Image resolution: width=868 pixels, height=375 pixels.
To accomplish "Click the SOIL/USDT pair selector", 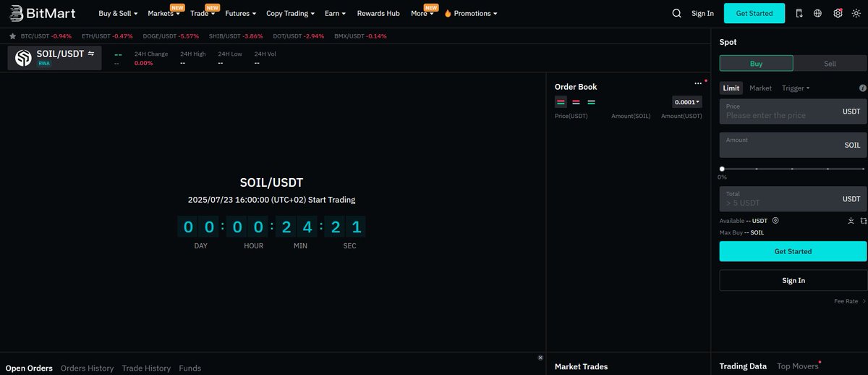I will 55,58.
